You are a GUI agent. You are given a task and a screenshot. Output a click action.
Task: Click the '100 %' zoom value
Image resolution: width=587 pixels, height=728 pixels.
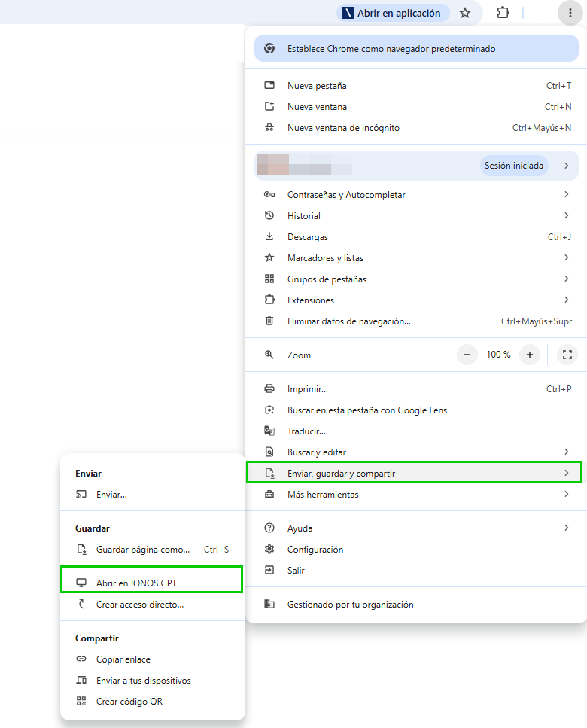click(498, 355)
